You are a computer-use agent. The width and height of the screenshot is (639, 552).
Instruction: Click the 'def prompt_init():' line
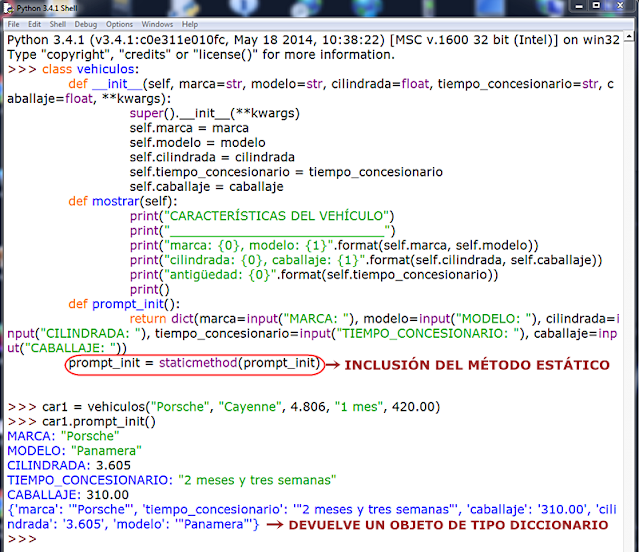[124, 304]
